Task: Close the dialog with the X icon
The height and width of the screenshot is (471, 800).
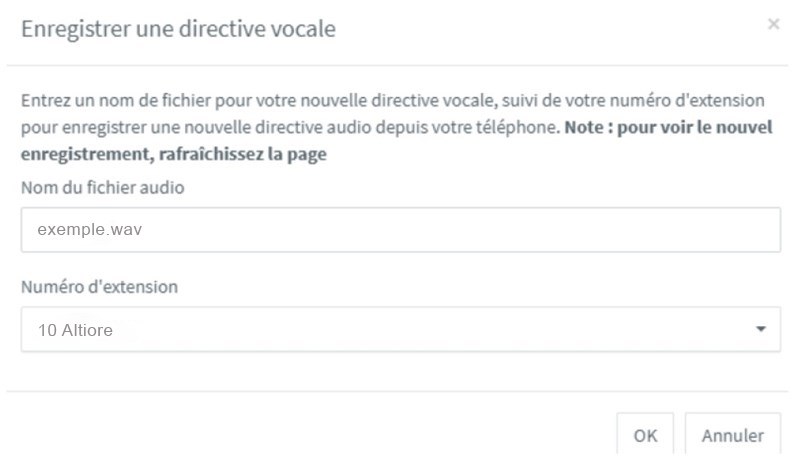Action: [x=773, y=25]
